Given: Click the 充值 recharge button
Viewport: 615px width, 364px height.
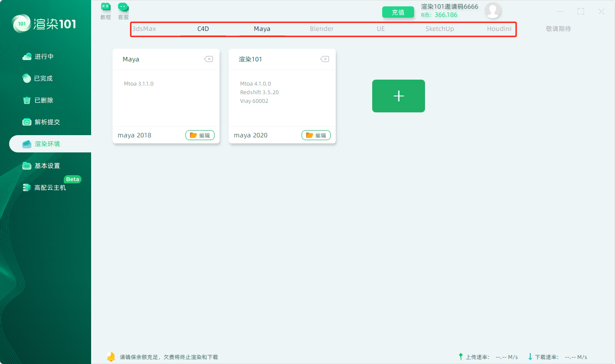Looking at the screenshot, I should [398, 12].
